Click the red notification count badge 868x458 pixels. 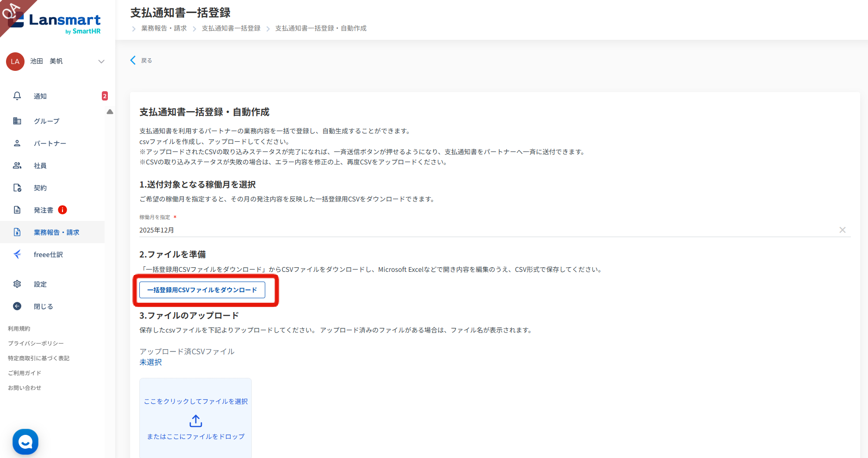coord(105,96)
